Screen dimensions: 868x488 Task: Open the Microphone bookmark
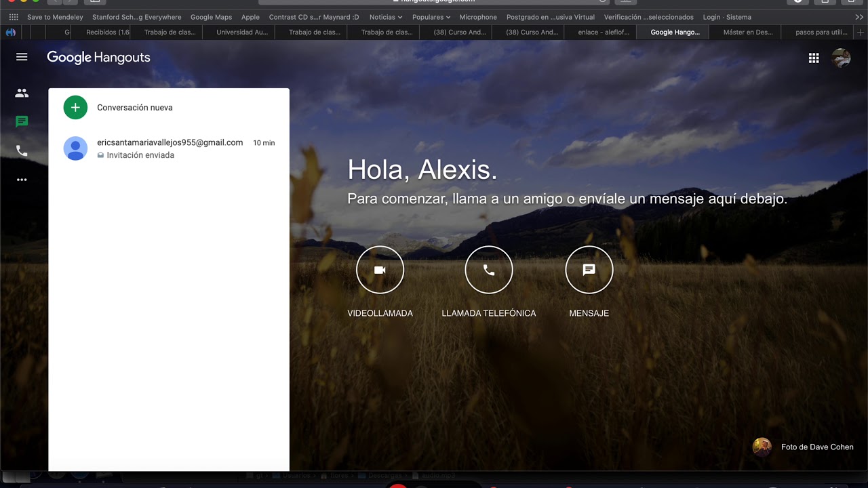click(478, 17)
